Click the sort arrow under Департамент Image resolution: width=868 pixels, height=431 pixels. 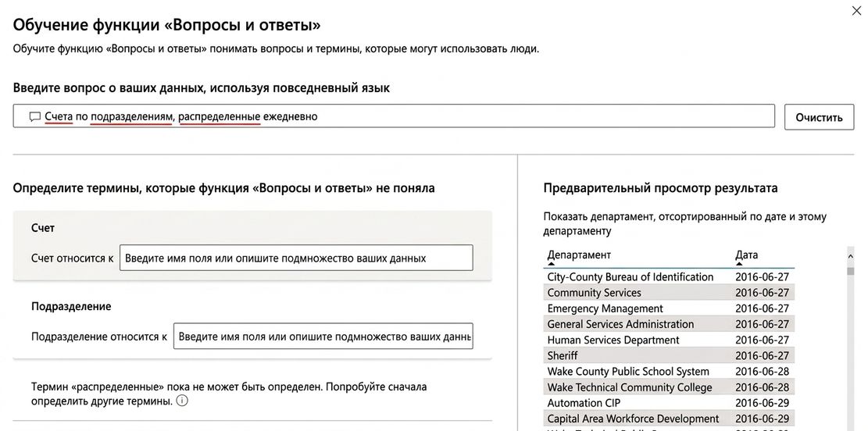tap(551, 265)
